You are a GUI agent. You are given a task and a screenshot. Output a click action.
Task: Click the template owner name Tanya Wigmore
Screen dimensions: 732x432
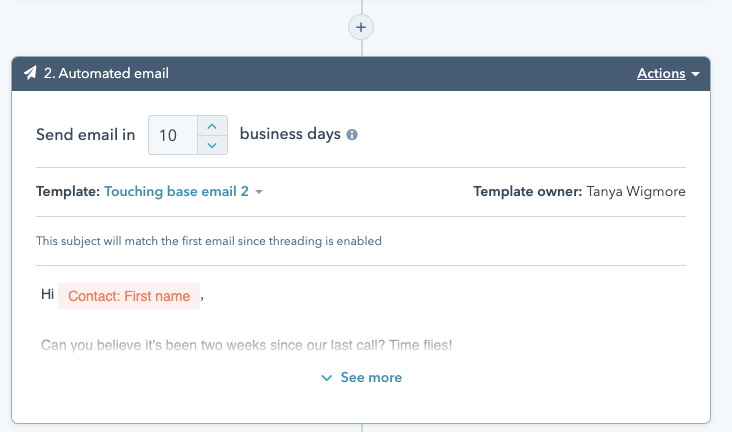pyautogui.click(x=638, y=191)
